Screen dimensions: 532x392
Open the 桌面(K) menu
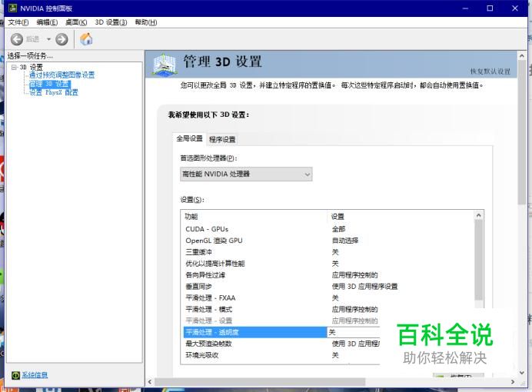click(76, 22)
